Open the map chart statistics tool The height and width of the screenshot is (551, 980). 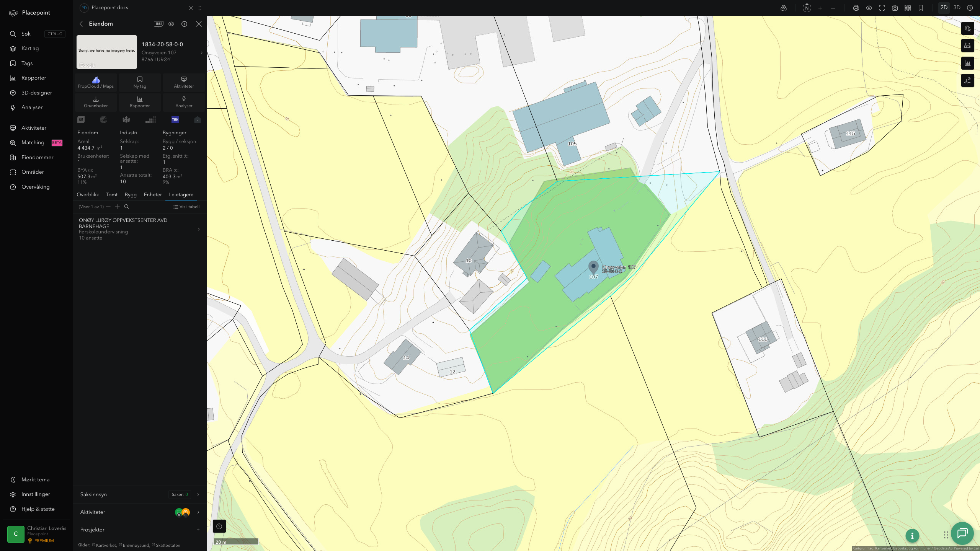(968, 63)
